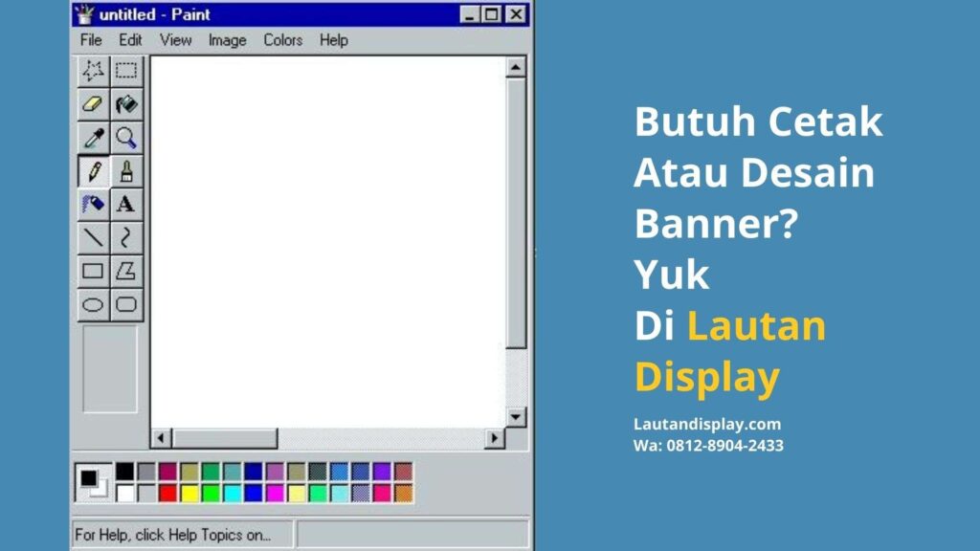Click the Lautandisplay.com website text
Viewport: 980px width, 551px height.
coord(707,424)
